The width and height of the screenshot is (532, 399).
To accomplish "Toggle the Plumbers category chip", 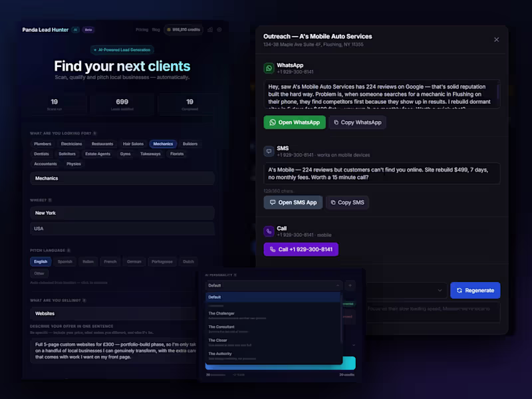I will [43, 144].
